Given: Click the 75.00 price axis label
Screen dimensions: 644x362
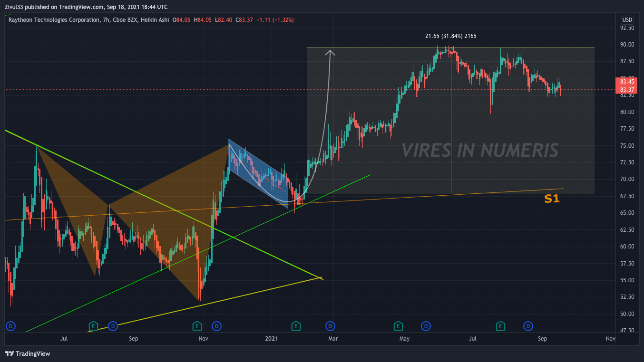Looking at the screenshot, I should click(628, 146).
